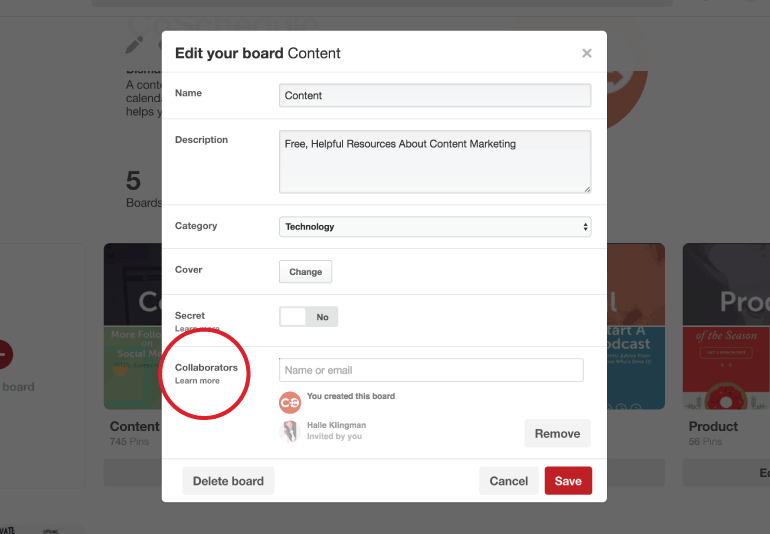770x534 pixels.
Task: Click Halie Klingman's profile picture
Action: click(x=290, y=431)
